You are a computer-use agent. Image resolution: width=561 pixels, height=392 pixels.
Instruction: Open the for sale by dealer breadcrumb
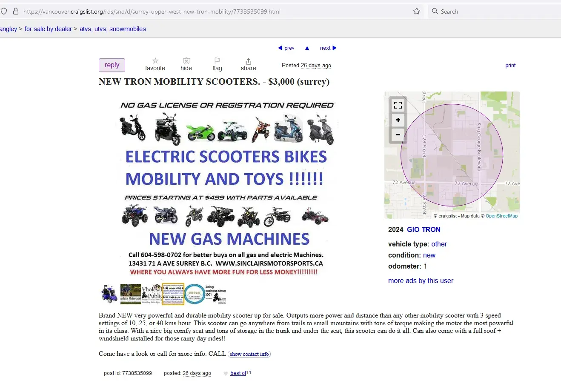48,29
